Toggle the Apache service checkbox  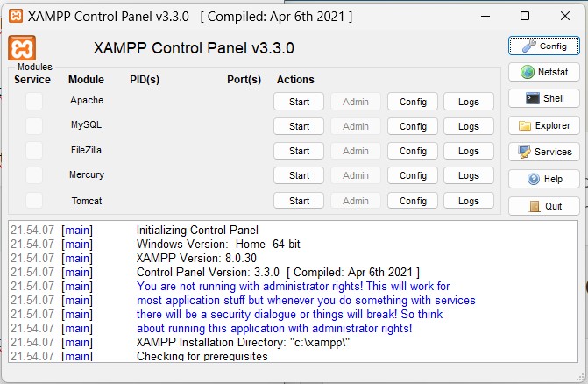point(33,101)
